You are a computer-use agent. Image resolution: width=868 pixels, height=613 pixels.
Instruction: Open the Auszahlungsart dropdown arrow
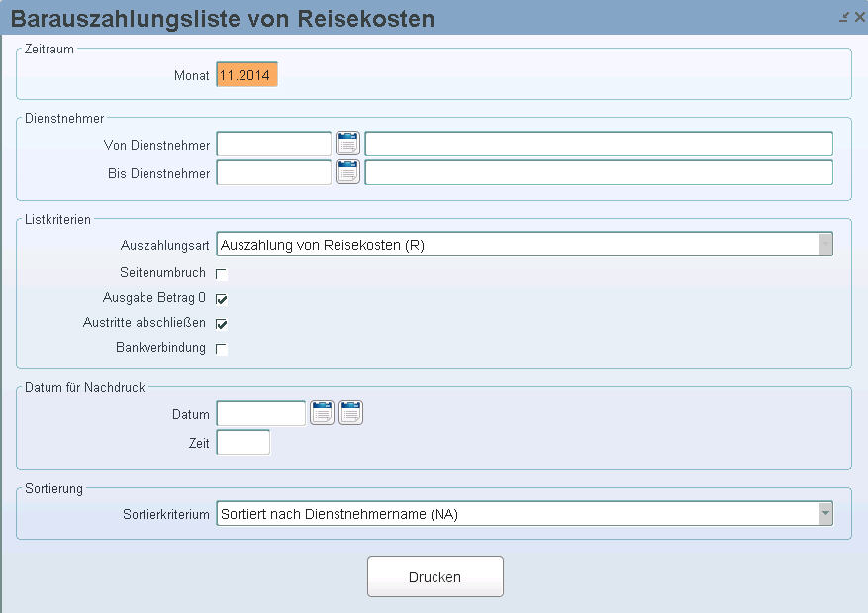tap(825, 245)
